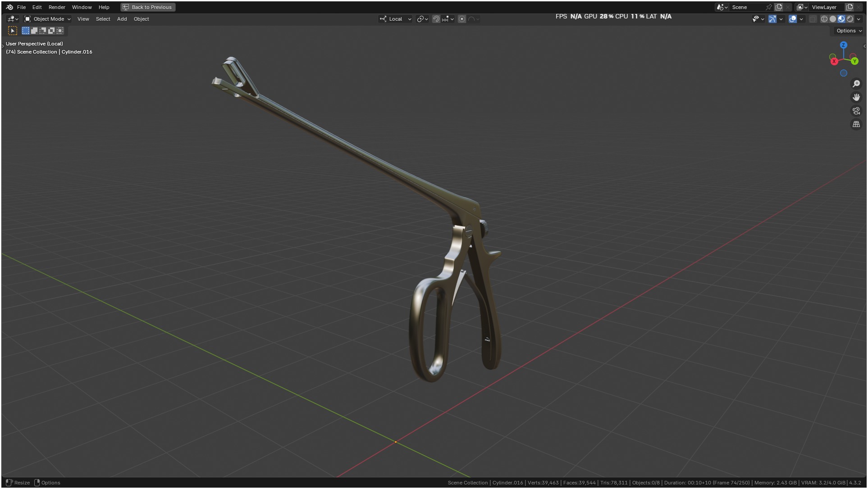Open the gizmo options dropdown
This screenshot has width=868, height=489.
(x=781, y=19)
